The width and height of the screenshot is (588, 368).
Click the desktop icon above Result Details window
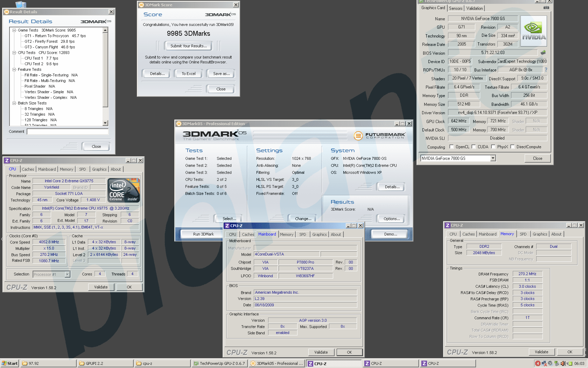(21, 4)
